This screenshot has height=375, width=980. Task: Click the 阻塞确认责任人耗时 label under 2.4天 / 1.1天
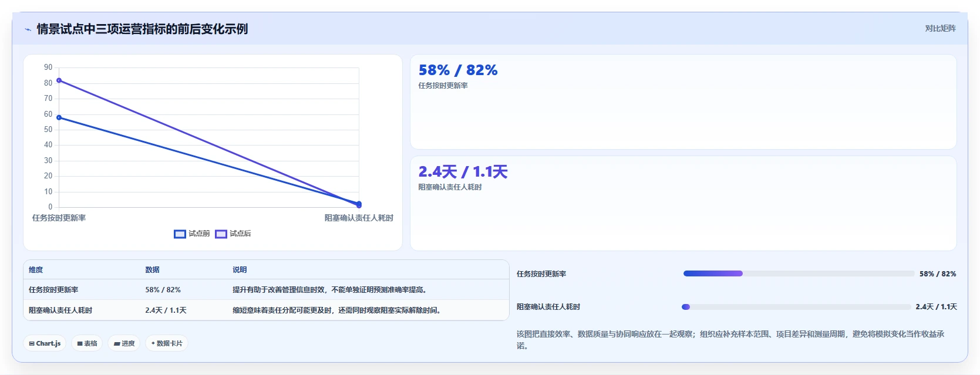coord(450,187)
